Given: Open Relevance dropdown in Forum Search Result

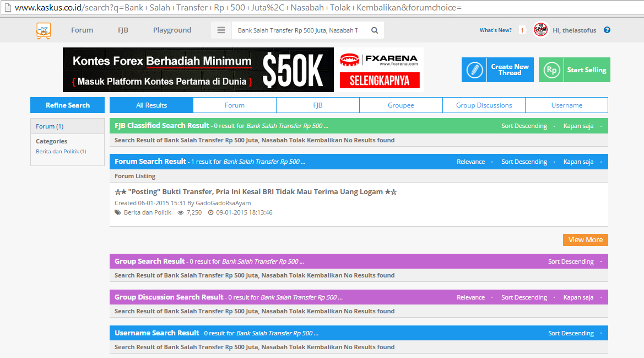Looking at the screenshot, I should coord(475,162).
